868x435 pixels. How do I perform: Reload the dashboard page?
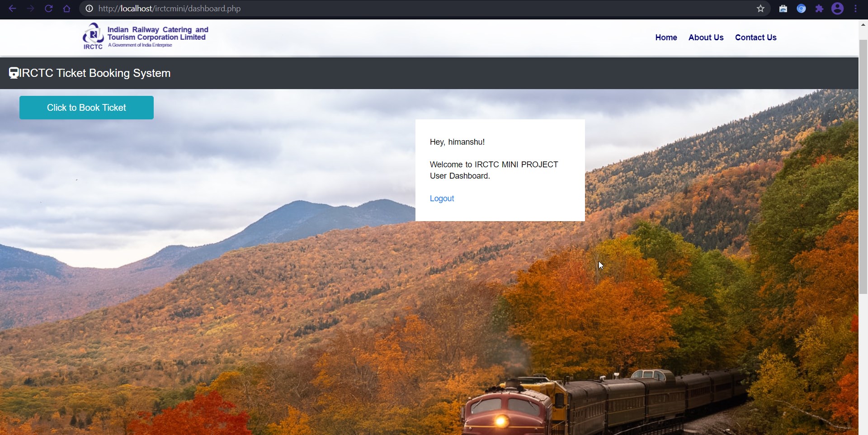tap(48, 9)
